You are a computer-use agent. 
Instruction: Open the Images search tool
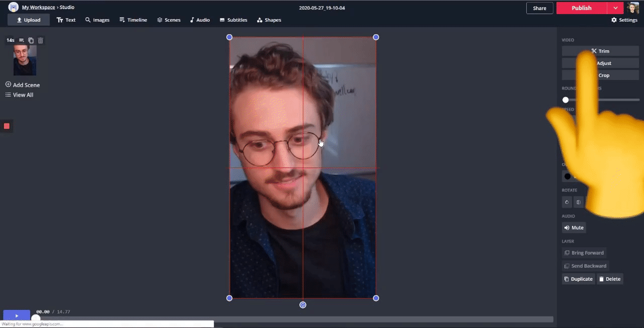[x=97, y=20]
